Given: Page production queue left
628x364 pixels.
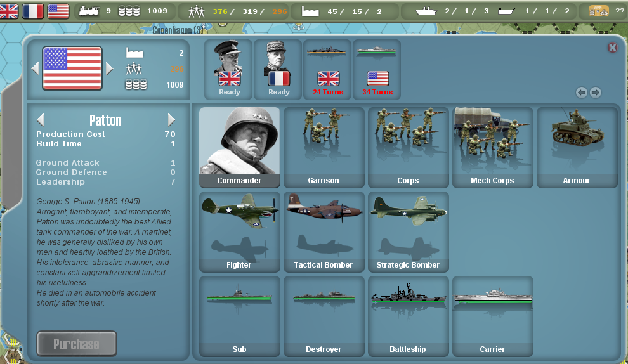Looking at the screenshot, I should tap(582, 93).
